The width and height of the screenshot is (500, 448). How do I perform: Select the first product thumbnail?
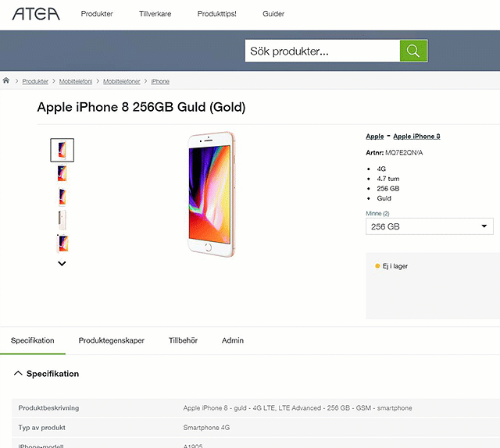point(62,150)
